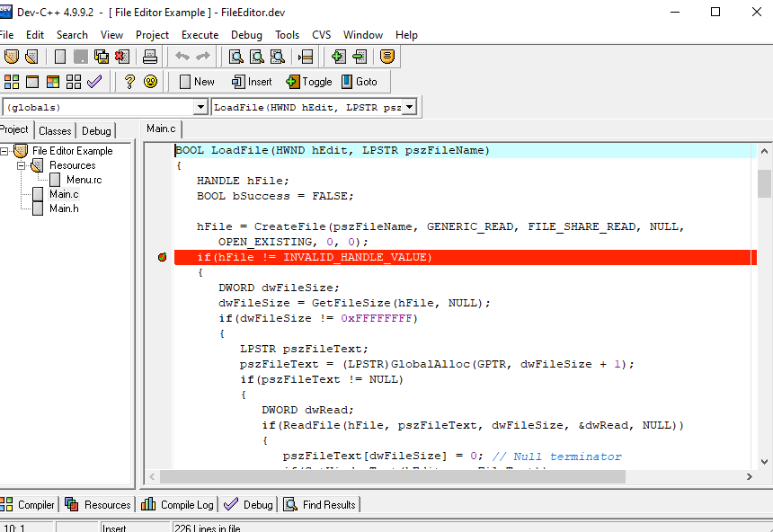Viewport: 773px width, 532px height.
Task: Click the Compile & Run colored window icon
Action: click(53, 82)
